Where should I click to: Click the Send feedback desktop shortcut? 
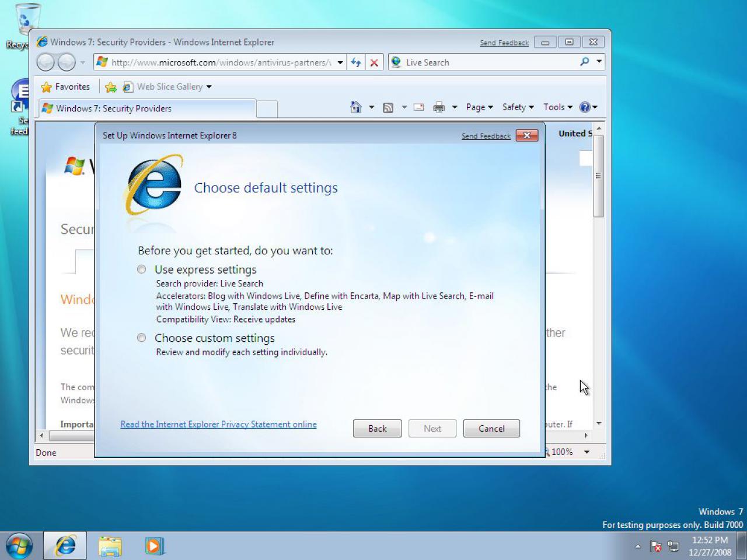pyautogui.click(x=20, y=107)
